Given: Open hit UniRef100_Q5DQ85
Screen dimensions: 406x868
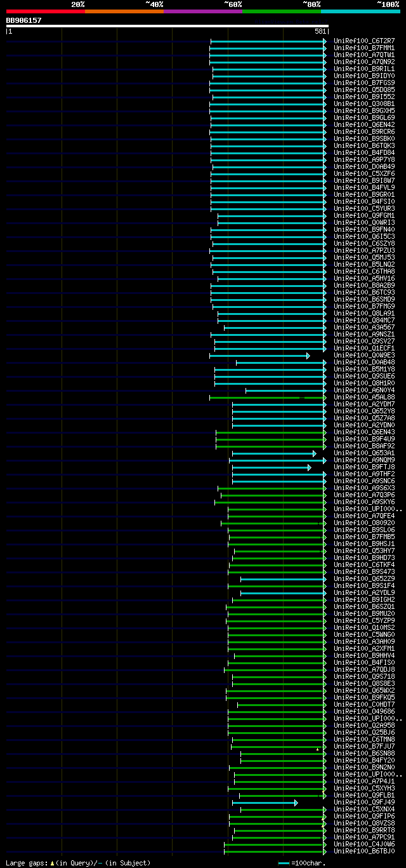Looking at the screenshot, I should (364, 90).
